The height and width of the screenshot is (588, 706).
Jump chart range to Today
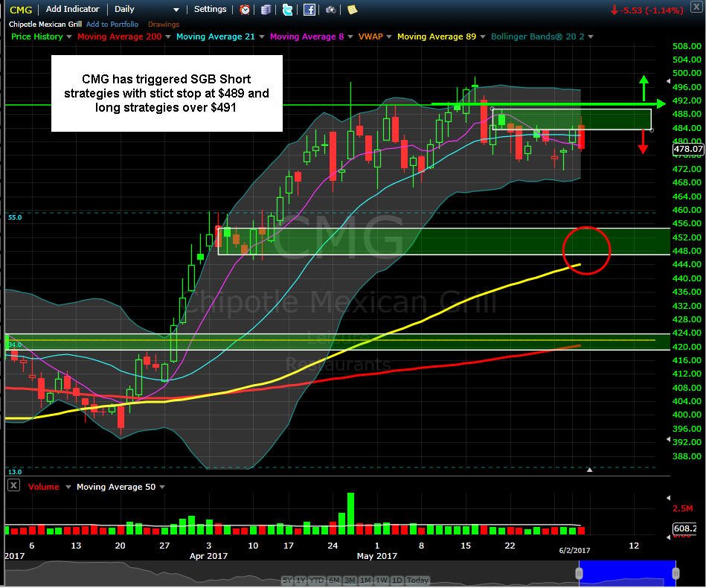point(417,580)
